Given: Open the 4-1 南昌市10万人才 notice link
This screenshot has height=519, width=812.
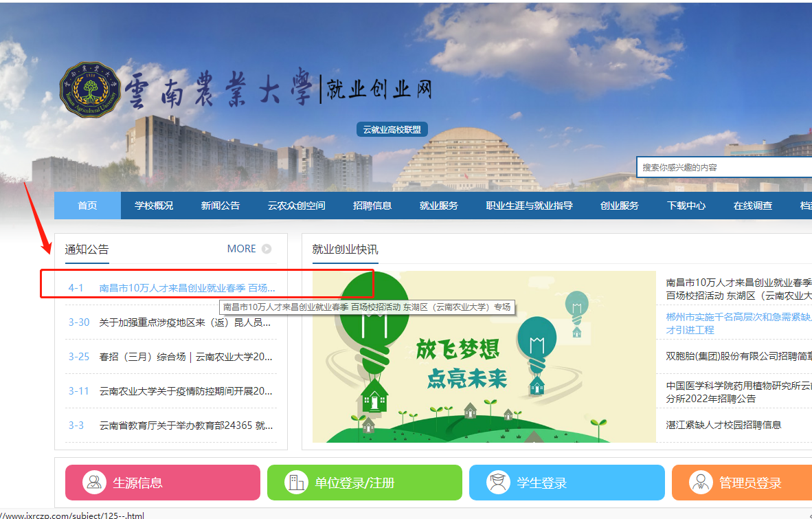Looking at the screenshot, I should click(x=187, y=288).
